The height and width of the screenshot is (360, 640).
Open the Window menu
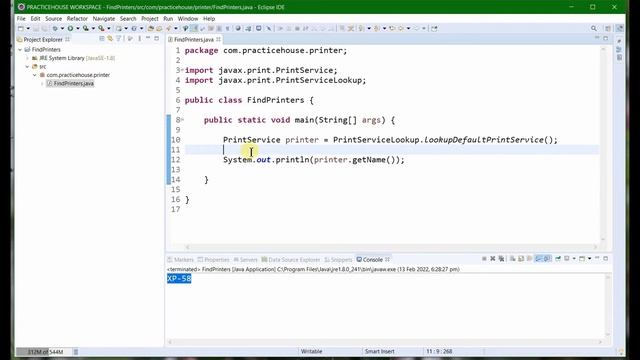click(188, 18)
